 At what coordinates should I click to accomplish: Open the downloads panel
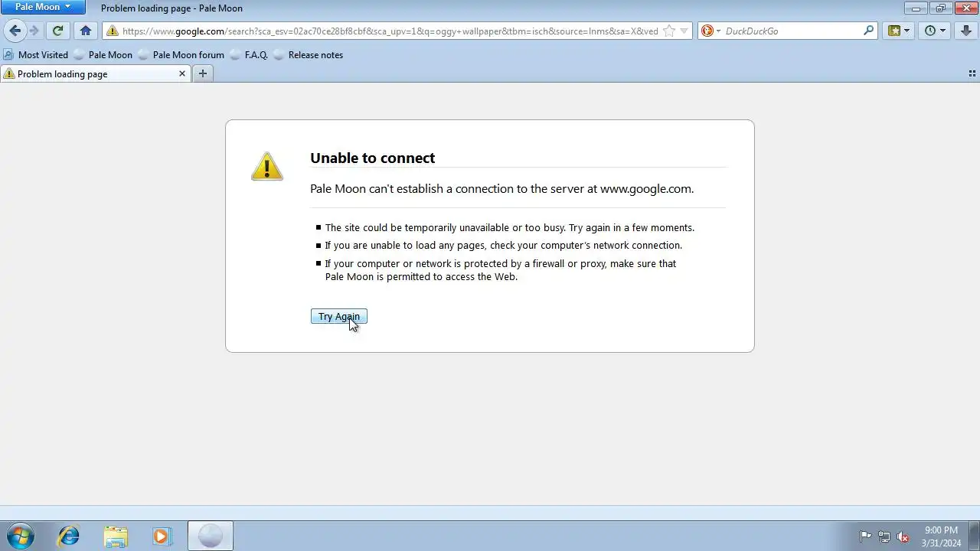coord(966,31)
